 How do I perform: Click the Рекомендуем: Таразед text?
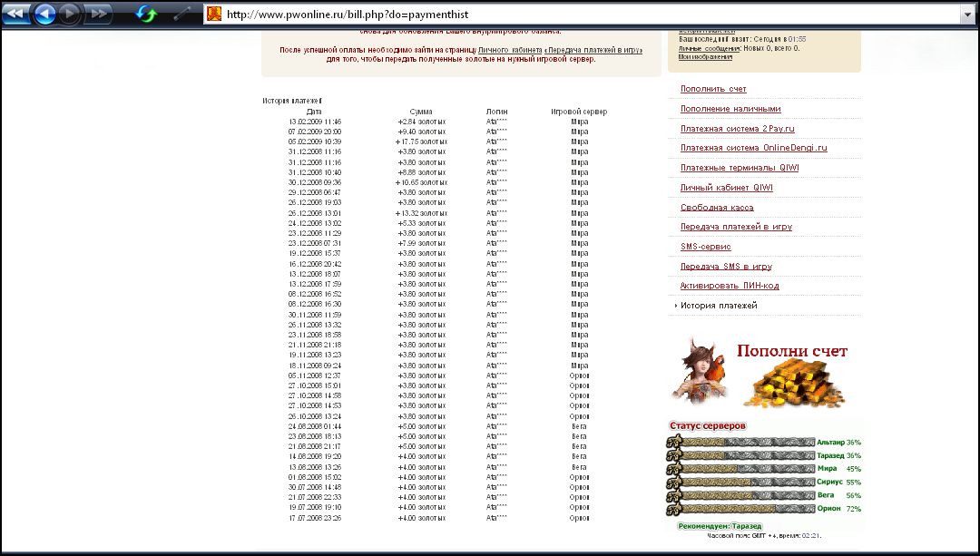point(720,526)
